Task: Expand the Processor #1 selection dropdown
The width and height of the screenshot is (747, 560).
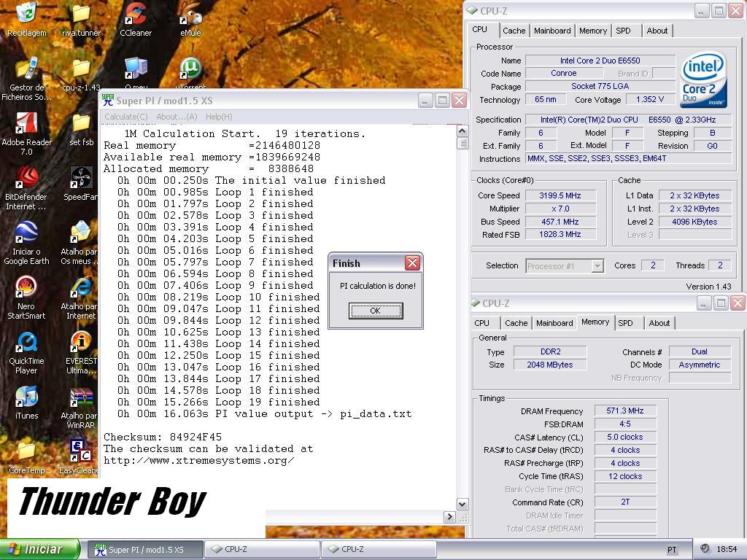Action: point(597,266)
